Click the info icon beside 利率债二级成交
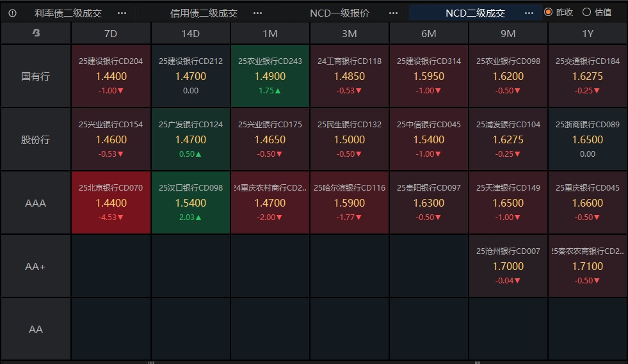 [12, 13]
